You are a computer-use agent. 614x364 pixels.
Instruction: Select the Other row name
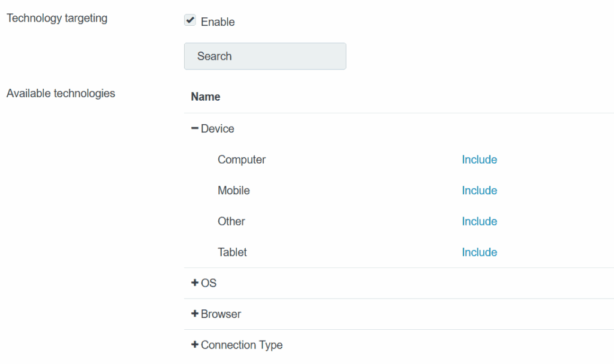point(231,222)
